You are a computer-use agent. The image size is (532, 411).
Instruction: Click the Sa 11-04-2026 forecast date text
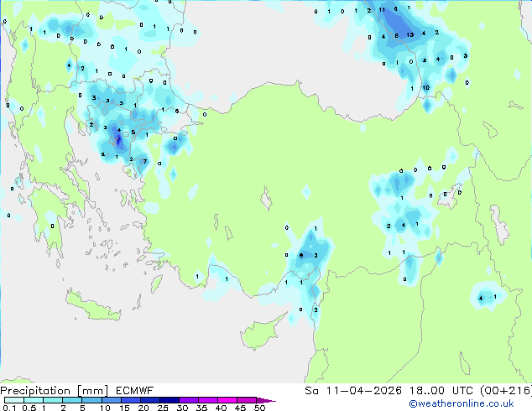point(353,391)
